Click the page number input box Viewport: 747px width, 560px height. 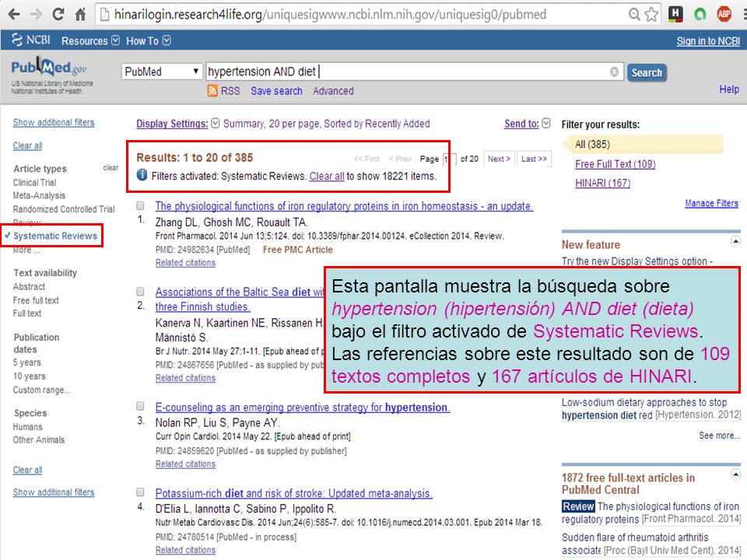[448, 159]
